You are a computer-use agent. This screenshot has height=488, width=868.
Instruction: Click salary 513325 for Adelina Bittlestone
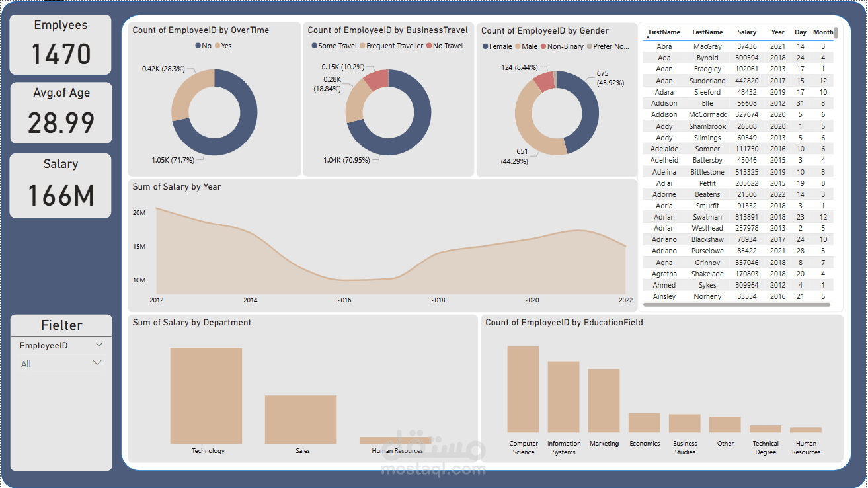pyautogui.click(x=747, y=172)
